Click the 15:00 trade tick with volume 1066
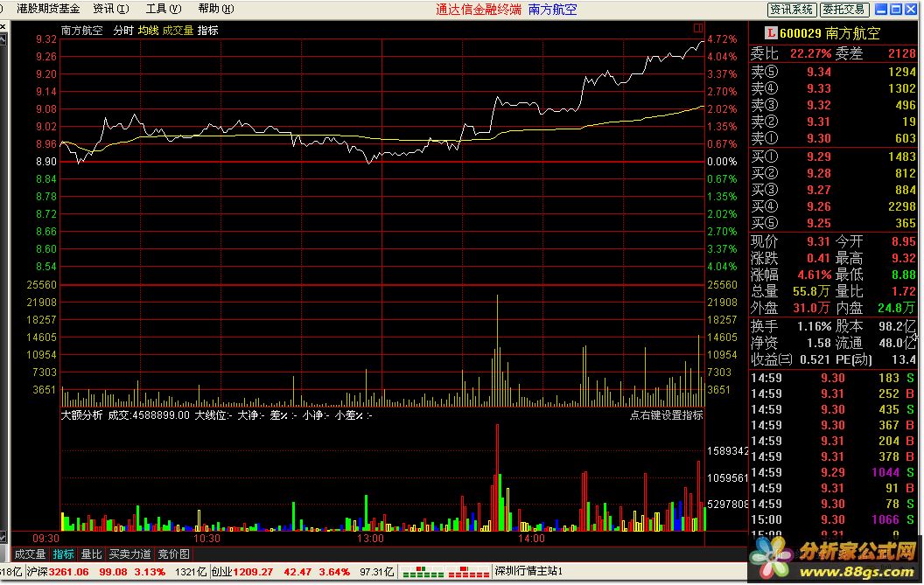 pos(832,519)
